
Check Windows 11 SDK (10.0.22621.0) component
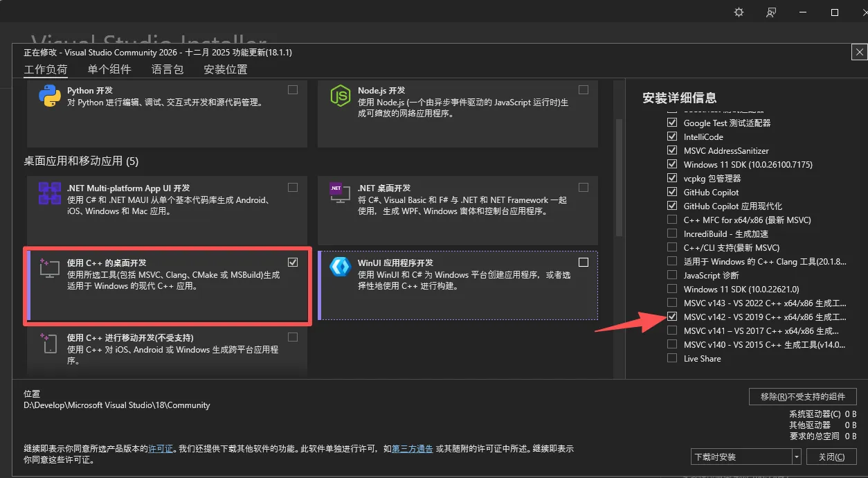click(x=672, y=289)
